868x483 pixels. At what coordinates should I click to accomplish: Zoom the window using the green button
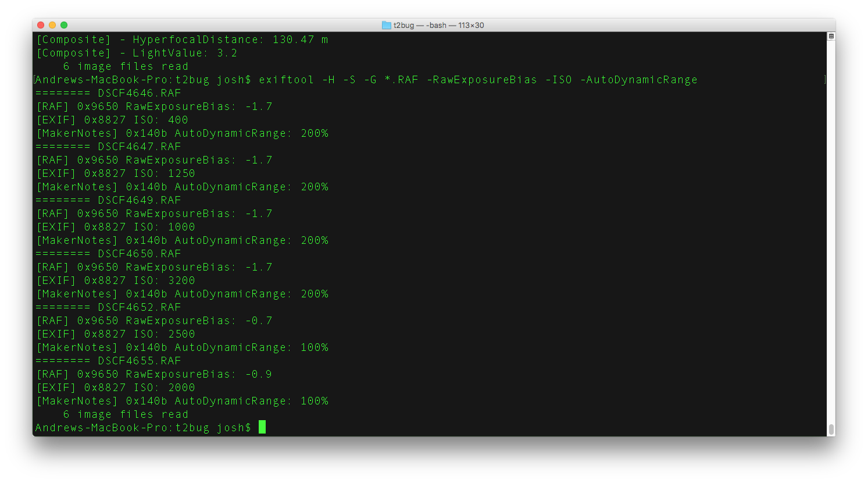(x=64, y=25)
